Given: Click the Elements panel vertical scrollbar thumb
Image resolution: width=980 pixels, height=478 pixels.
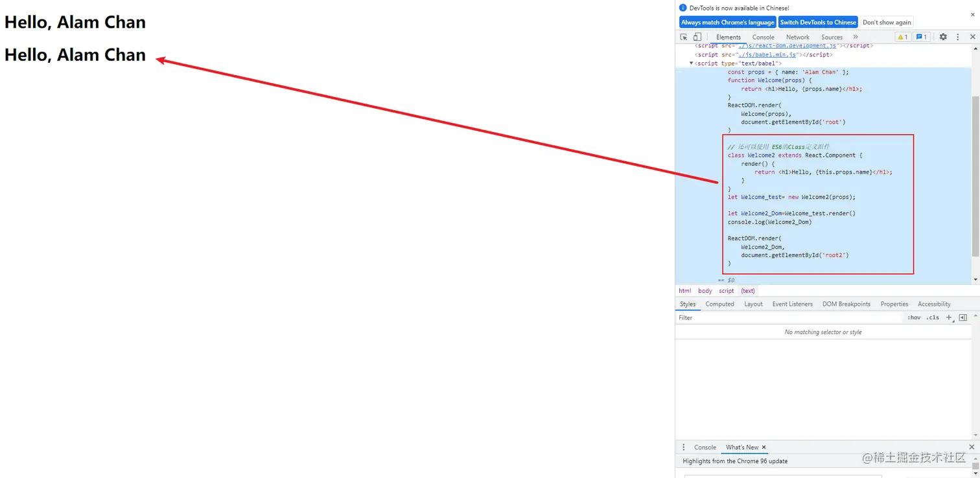Looking at the screenshot, I should click(976, 175).
